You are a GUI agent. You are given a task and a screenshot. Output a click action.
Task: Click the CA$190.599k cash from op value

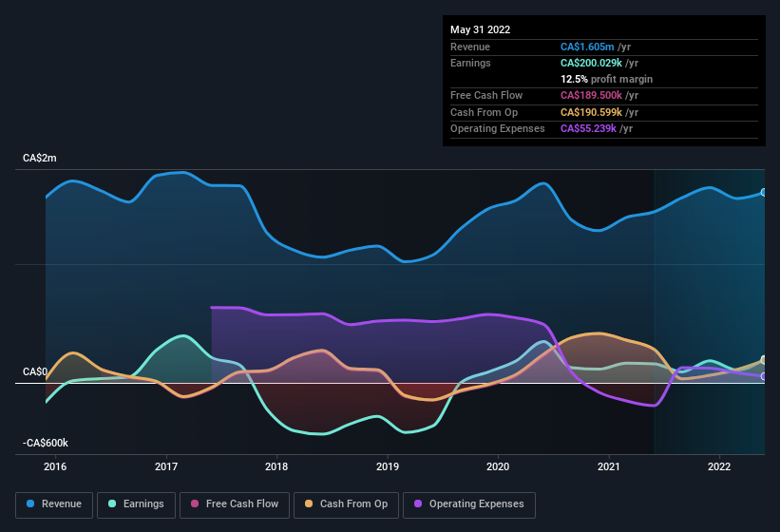tap(591, 112)
